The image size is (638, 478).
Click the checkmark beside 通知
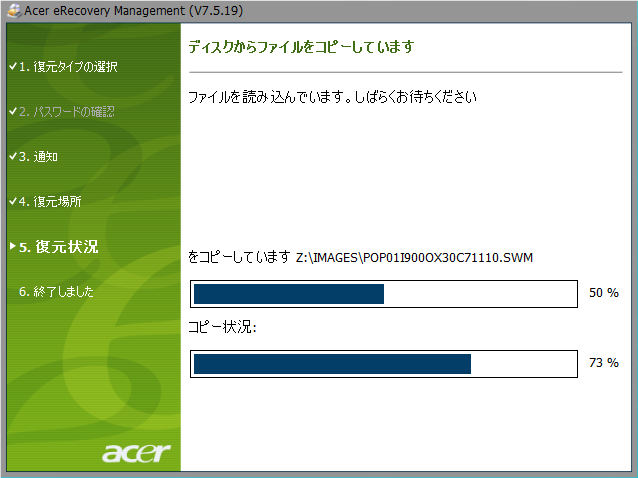tap(13, 156)
